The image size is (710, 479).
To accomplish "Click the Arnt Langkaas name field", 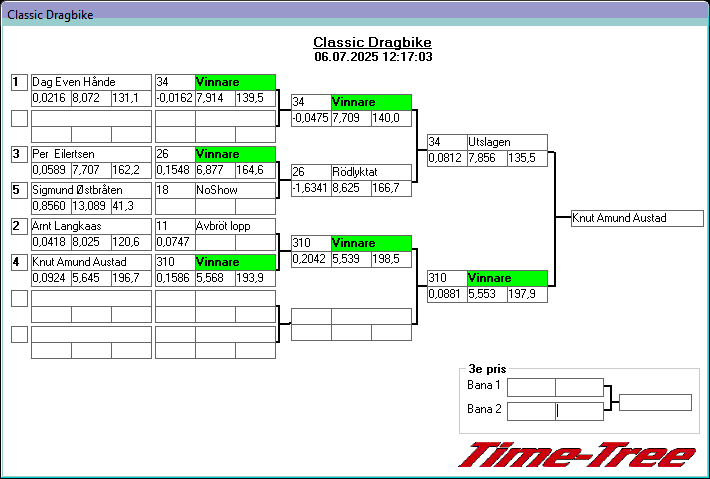I will click(91, 226).
